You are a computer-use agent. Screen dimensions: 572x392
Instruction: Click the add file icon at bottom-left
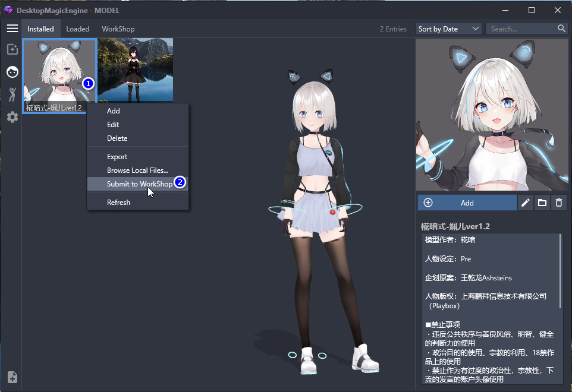[12, 377]
